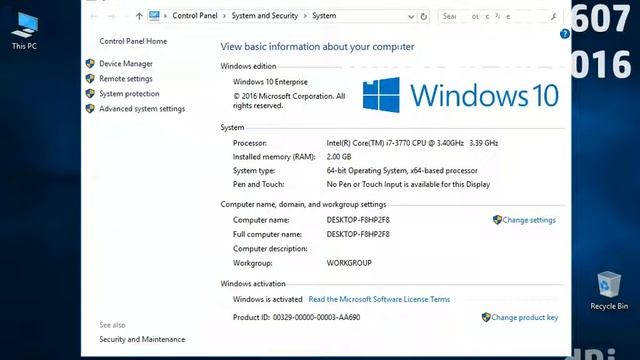Click the 'Windows activation' section heading

(253, 284)
